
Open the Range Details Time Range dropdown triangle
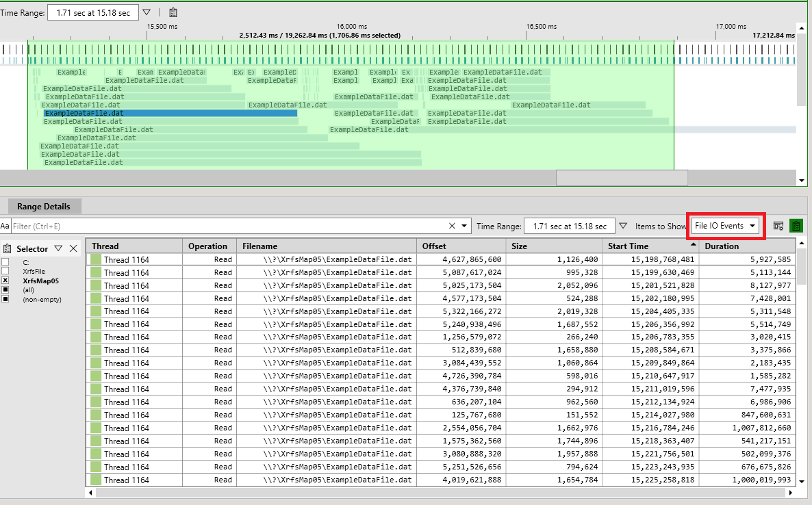(x=623, y=226)
